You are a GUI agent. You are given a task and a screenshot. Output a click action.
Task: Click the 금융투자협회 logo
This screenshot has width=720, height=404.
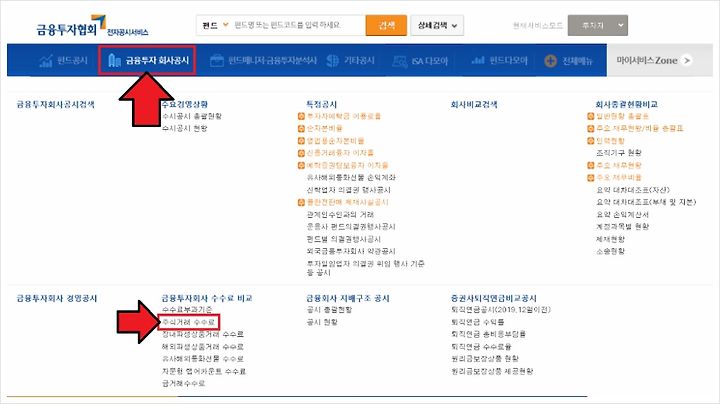tap(92, 26)
